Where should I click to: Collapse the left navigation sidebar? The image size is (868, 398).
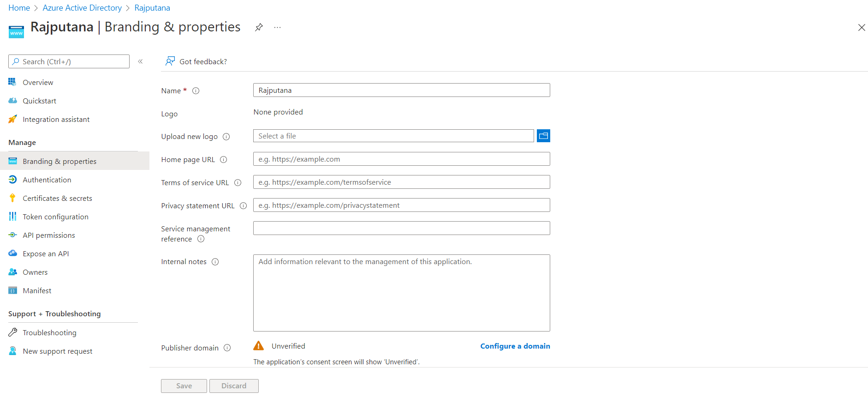(140, 61)
